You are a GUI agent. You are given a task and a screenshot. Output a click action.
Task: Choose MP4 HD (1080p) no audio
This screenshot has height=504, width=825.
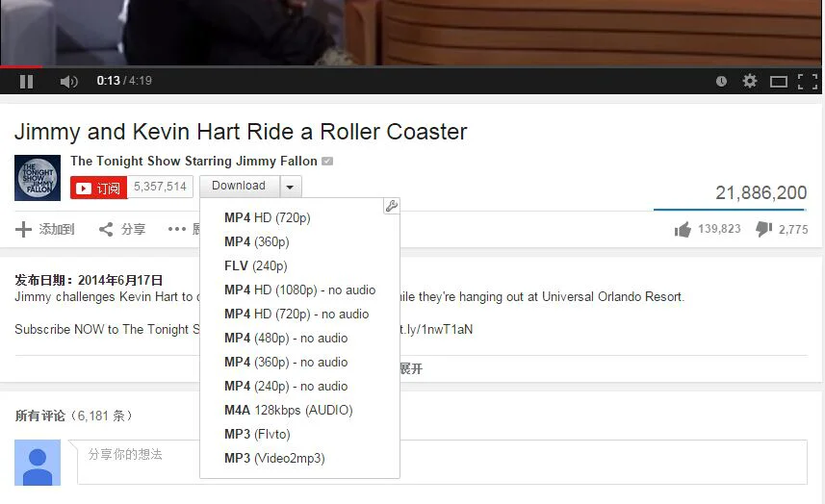[300, 290]
